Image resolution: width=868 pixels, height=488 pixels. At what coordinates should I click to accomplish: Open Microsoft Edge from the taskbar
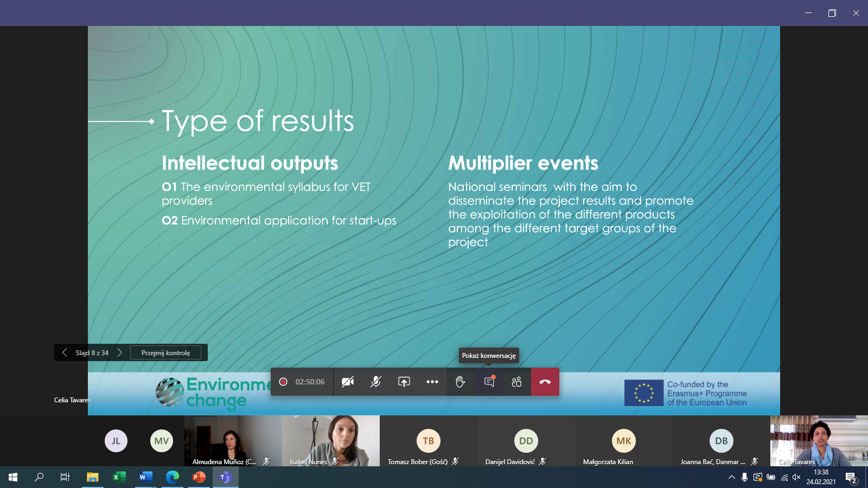click(x=173, y=477)
